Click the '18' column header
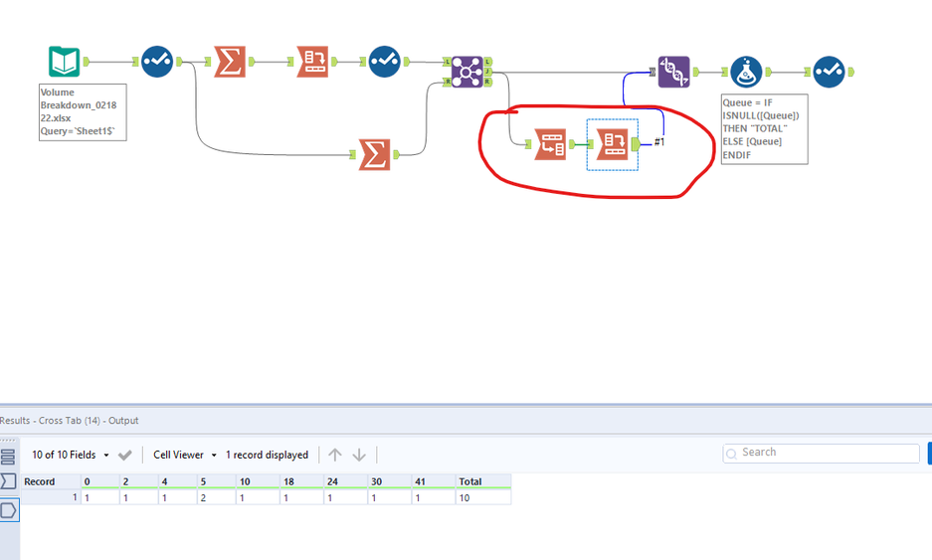Screen dimensions: 932x560 coord(301,481)
